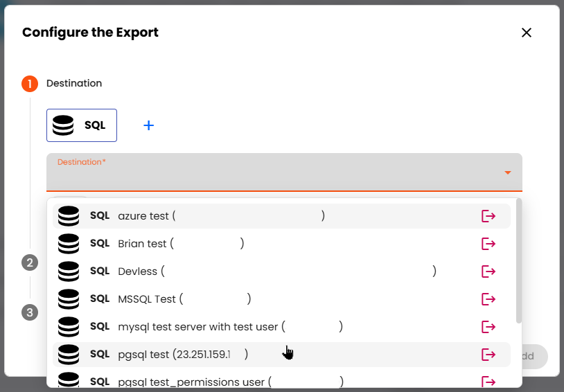
Task: Click export arrow icon for mysql test server
Action: point(488,327)
